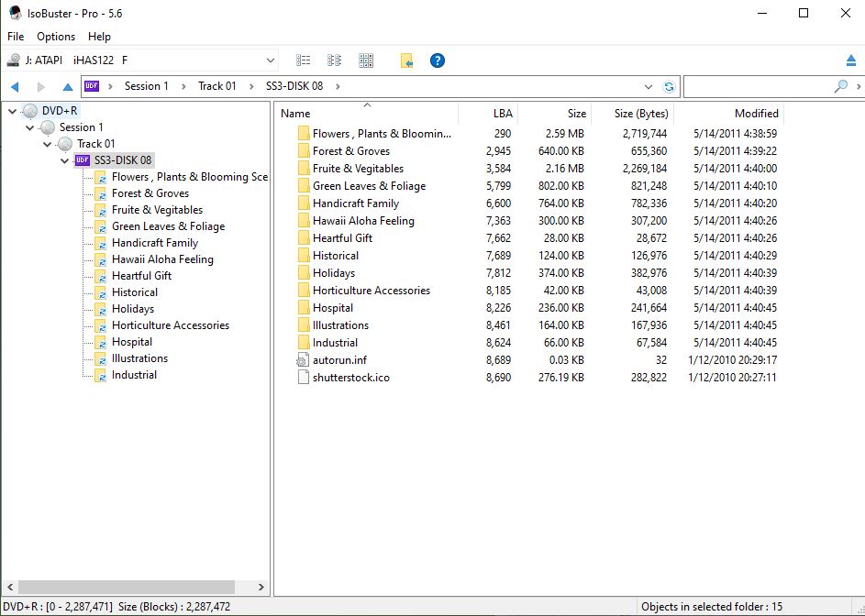Collapse the DVD+R tree node
Screen dimensions: 865x616
click(x=13, y=111)
